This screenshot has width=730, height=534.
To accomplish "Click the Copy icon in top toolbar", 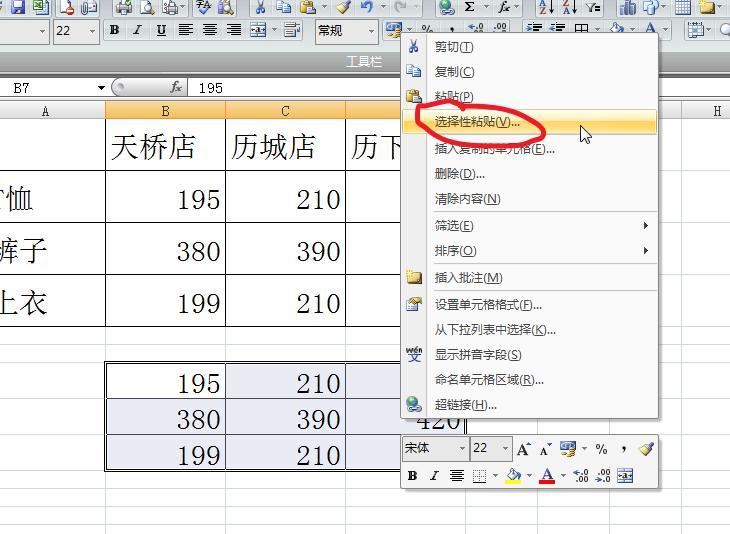I will click(x=283, y=7).
